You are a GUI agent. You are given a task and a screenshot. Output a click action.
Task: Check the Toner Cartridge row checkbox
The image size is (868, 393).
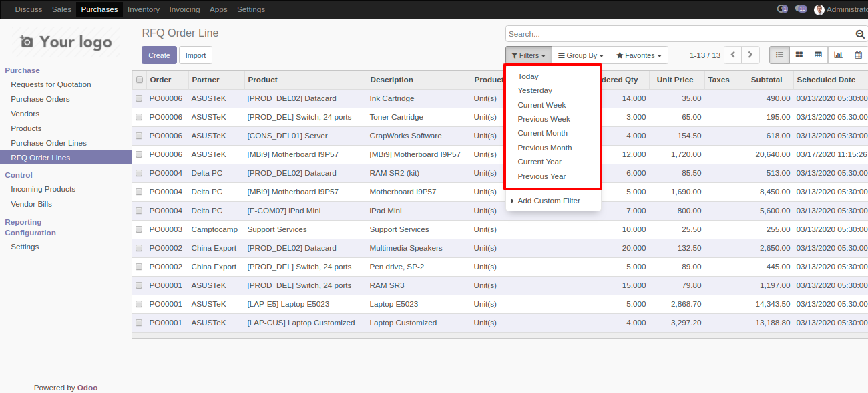140,117
